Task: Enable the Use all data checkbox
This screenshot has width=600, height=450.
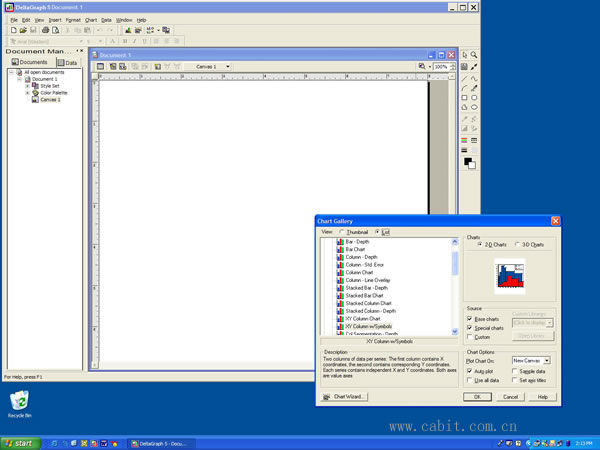Action: 470,380
